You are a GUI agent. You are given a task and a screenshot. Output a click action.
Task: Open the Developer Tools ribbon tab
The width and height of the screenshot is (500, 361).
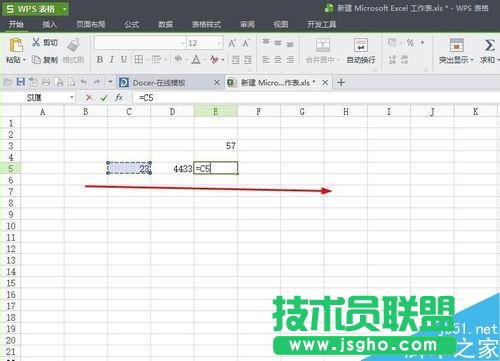[321, 24]
